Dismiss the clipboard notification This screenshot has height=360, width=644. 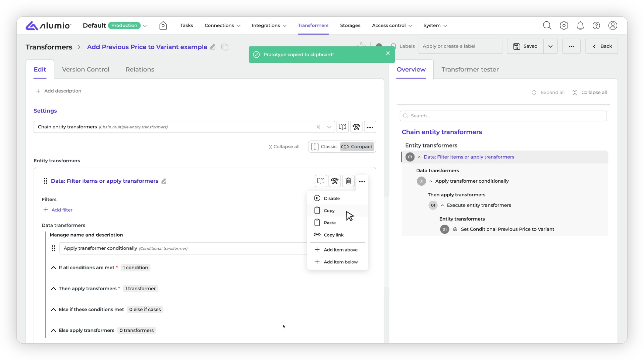pyautogui.click(x=388, y=53)
